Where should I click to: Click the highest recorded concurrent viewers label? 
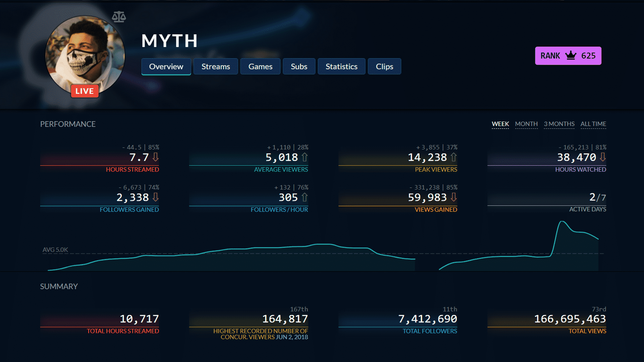point(261,334)
